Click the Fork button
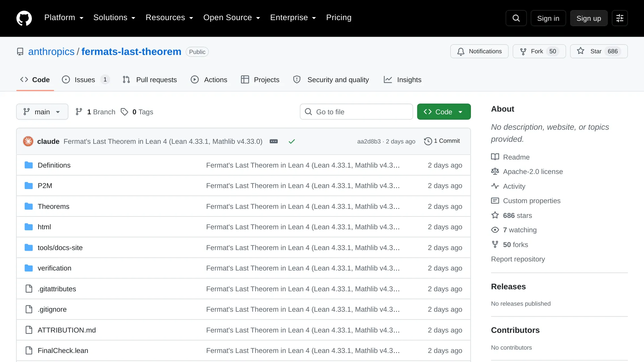The width and height of the screenshot is (644, 362). 539,51
